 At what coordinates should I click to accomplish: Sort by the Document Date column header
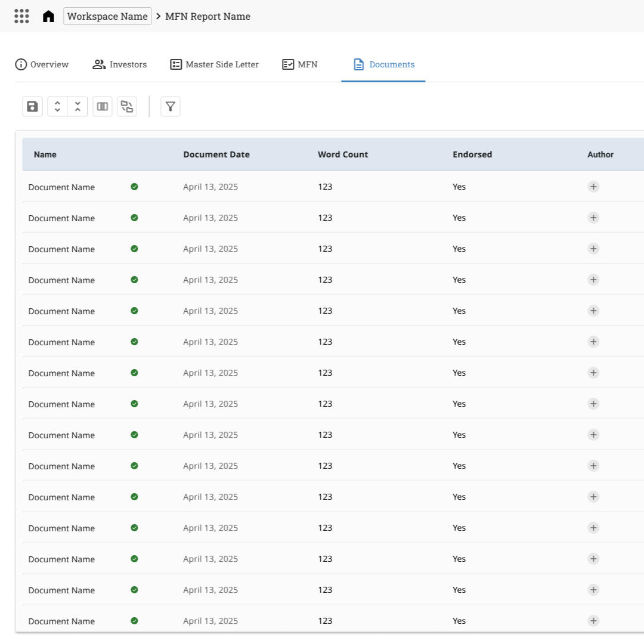click(x=216, y=154)
